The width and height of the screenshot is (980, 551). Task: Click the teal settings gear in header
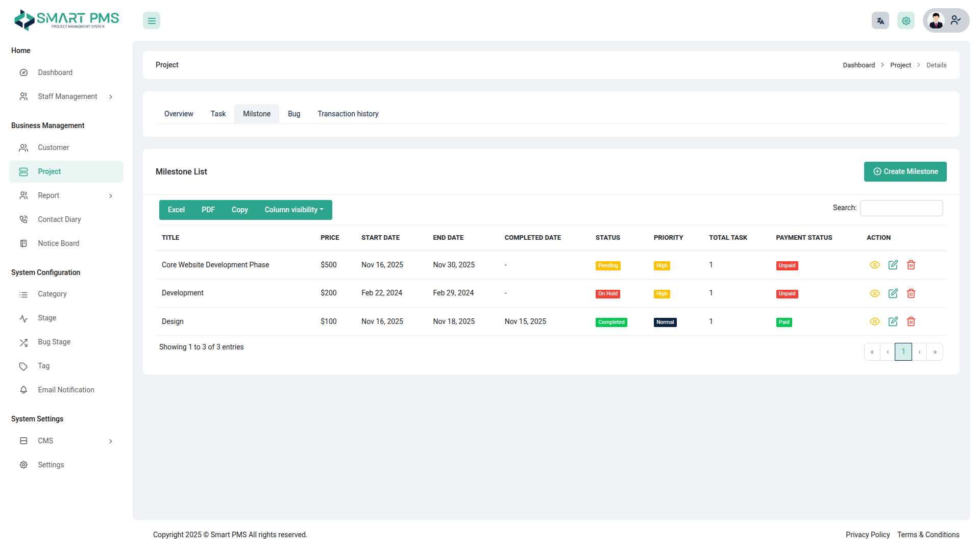[x=906, y=21]
